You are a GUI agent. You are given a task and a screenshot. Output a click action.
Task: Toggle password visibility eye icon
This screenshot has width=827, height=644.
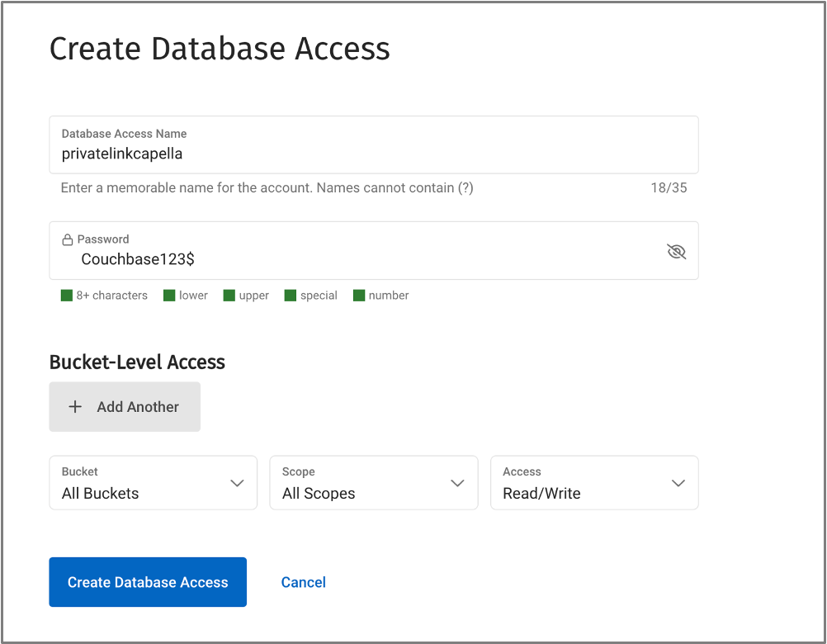[676, 252]
